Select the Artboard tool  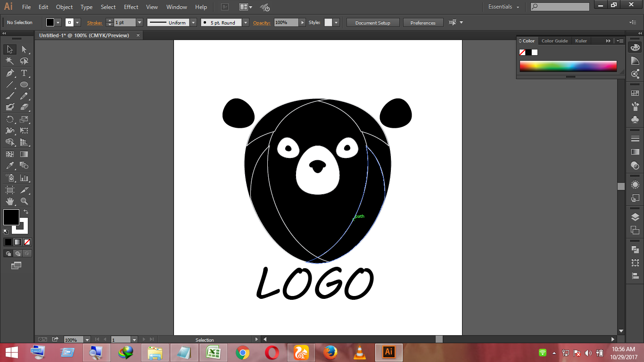(10, 190)
